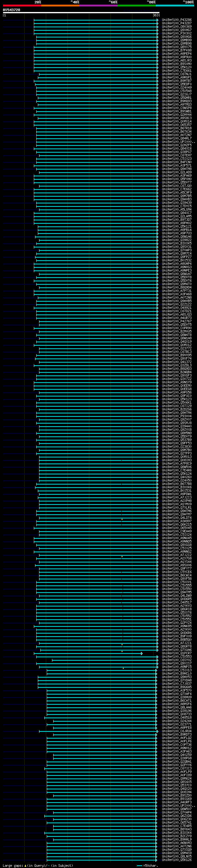
Task: Select hit label UniRef100_B9HQ93
Action: click(x=176, y=101)
